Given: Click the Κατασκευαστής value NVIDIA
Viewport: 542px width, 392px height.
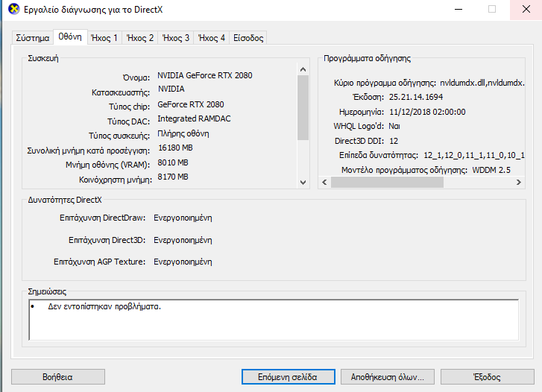Looking at the screenshot, I should pyautogui.click(x=171, y=89).
